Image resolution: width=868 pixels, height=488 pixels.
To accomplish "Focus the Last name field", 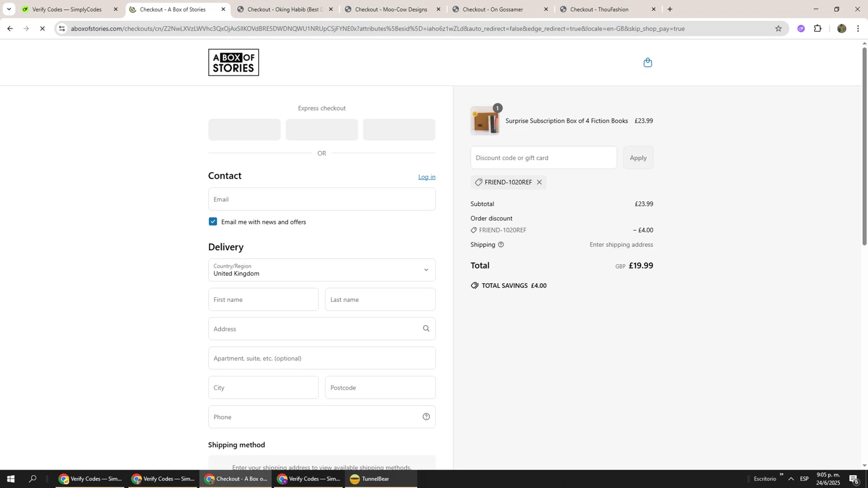I will [380, 300].
